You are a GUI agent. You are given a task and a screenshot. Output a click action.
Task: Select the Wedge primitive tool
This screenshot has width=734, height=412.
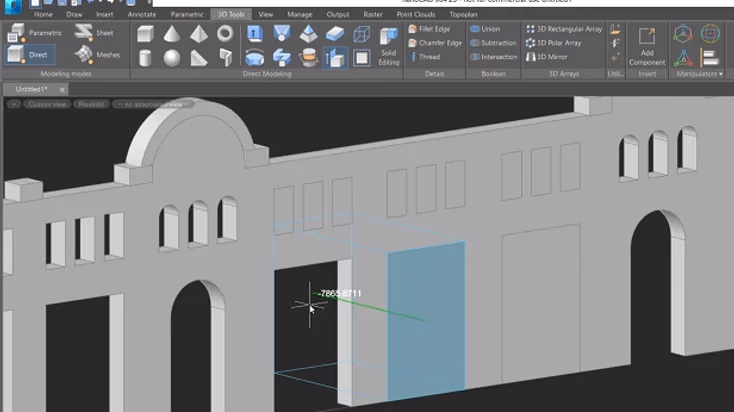point(199,58)
